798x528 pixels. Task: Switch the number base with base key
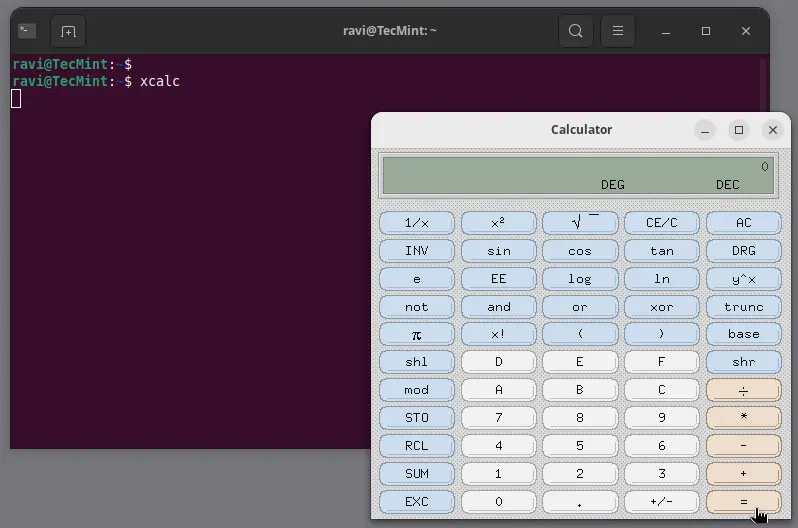point(744,334)
